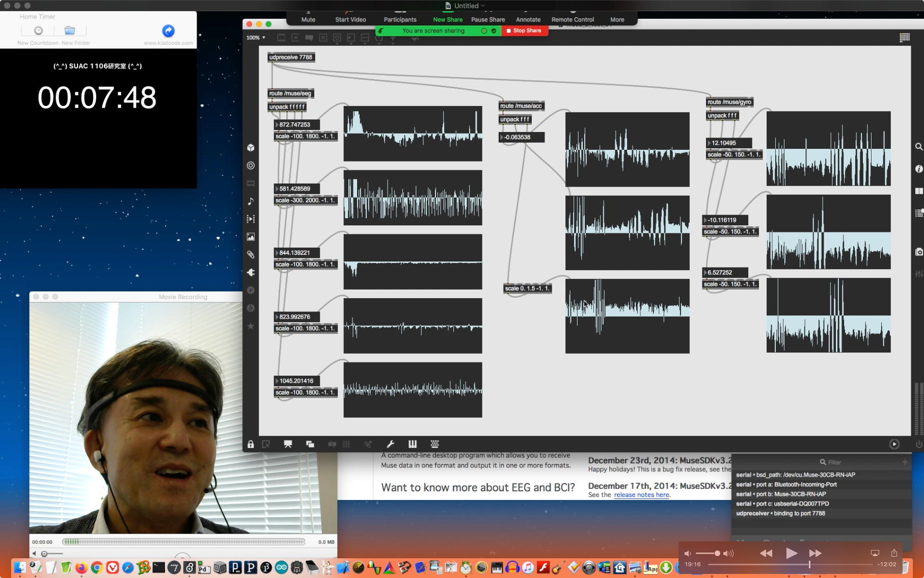This screenshot has width=924, height=578.
Task: Toggle the patcher audio power button
Action: 918,444
